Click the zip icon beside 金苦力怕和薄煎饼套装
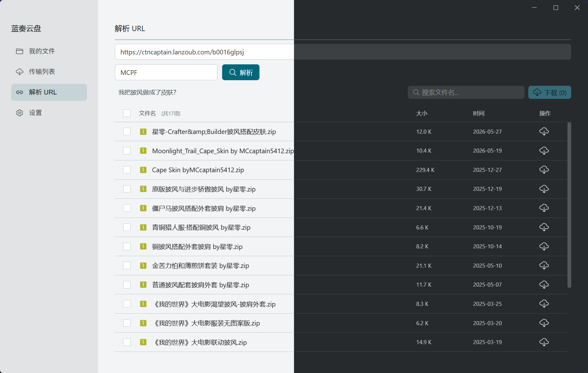The image size is (588, 373). pos(143,265)
